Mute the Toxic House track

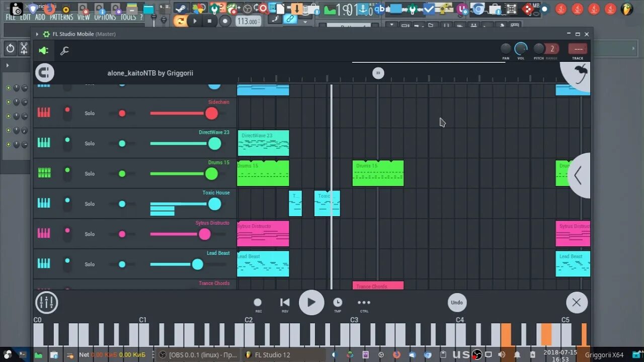67,204
